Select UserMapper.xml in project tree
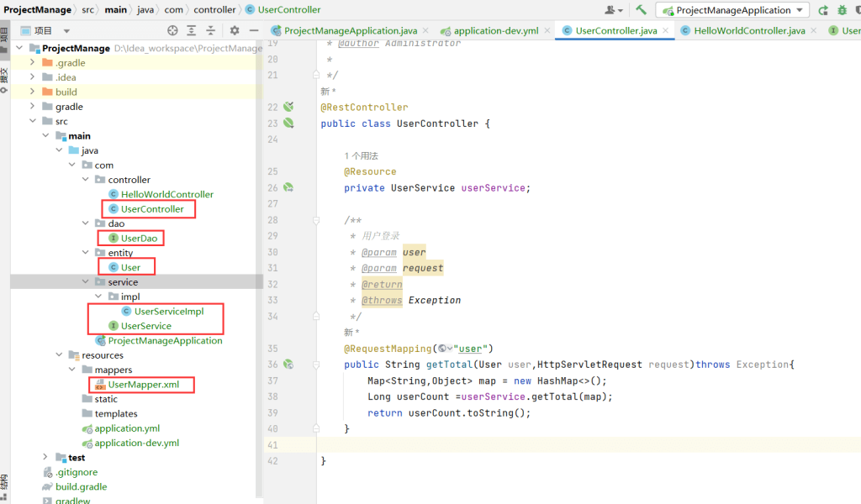 coord(143,385)
